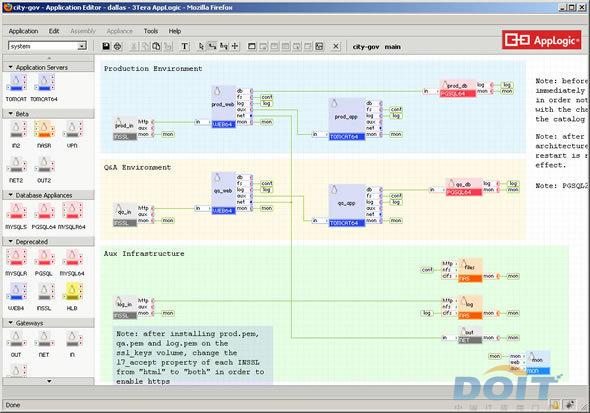Select the connection drawing tool
Screen dimensions: 590x413
213,46
